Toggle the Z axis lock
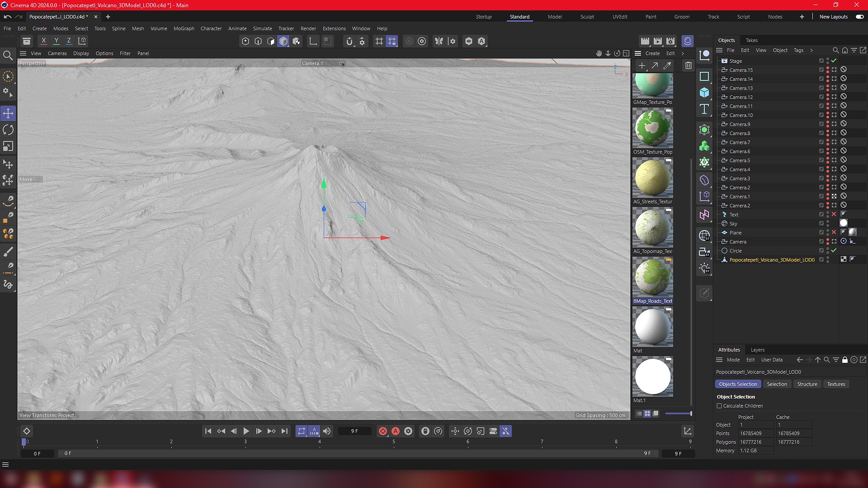 pos(69,41)
